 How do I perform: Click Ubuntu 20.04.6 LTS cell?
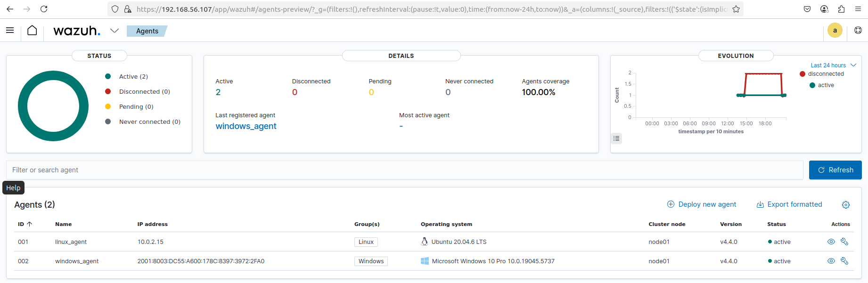coord(454,242)
